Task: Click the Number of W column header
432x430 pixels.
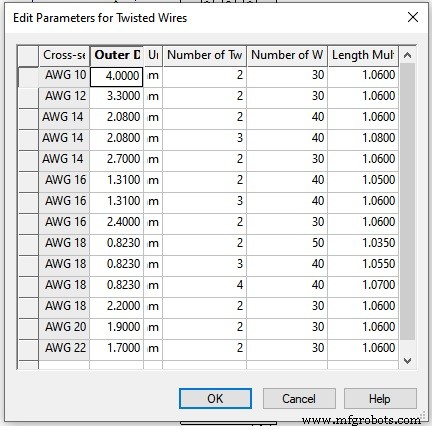Action: pyautogui.click(x=287, y=55)
